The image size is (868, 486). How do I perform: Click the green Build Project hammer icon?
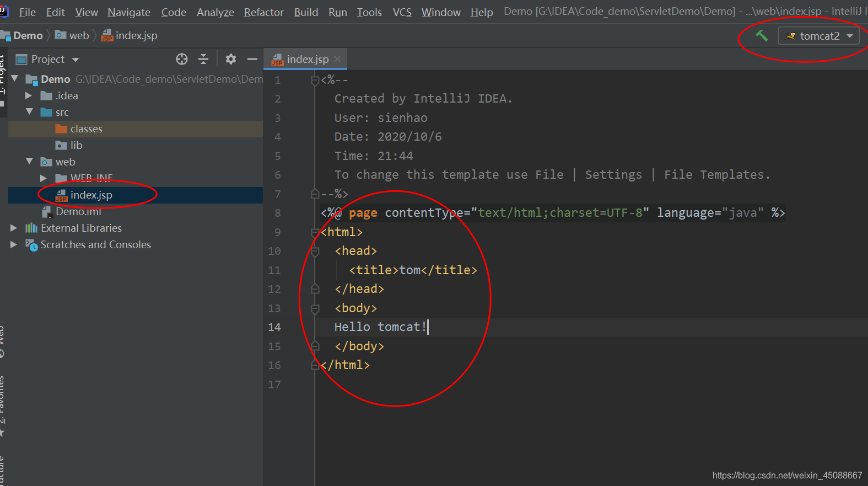click(x=762, y=36)
